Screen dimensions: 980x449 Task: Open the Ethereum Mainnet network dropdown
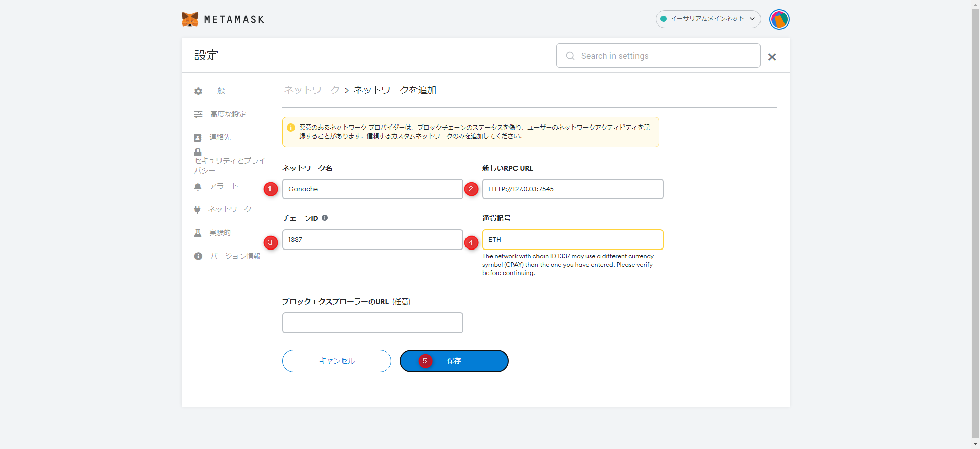(707, 19)
